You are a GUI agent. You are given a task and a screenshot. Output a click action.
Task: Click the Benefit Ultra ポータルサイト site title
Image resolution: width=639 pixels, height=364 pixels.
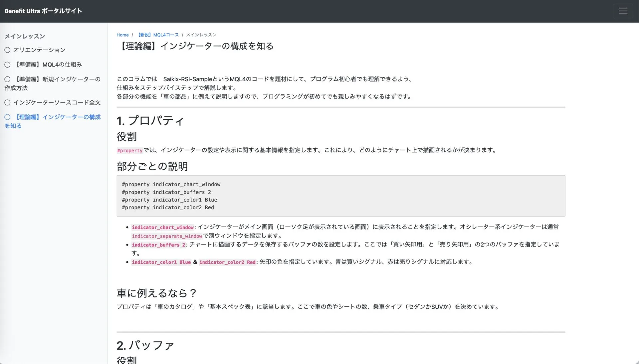pos(43,11)
